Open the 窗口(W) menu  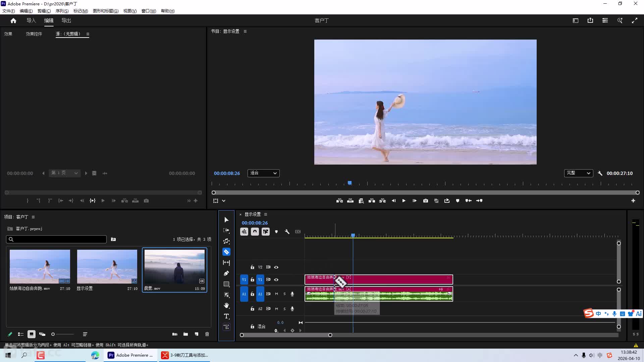(149, 11)
